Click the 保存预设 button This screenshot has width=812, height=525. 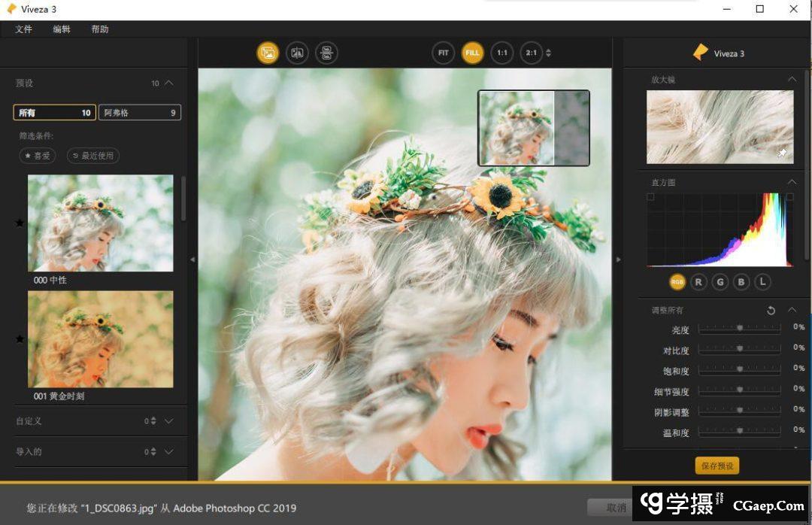(717, 466)
